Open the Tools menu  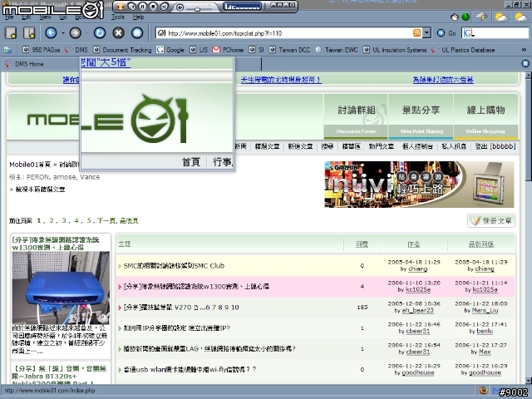pos(118,17)
